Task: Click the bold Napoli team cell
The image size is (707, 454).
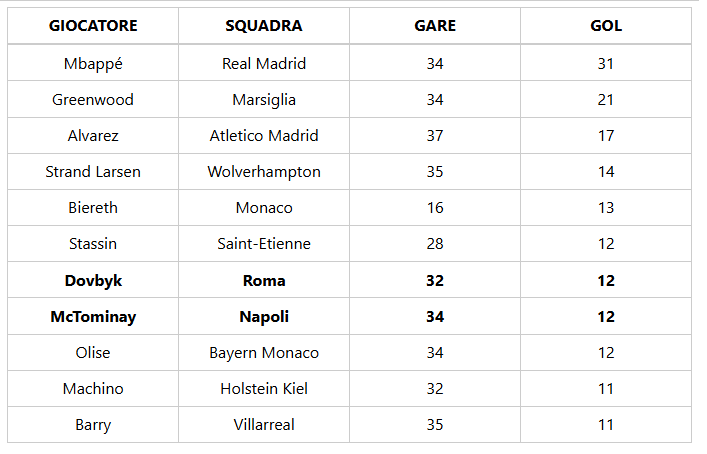Action: tap(264, 317)
